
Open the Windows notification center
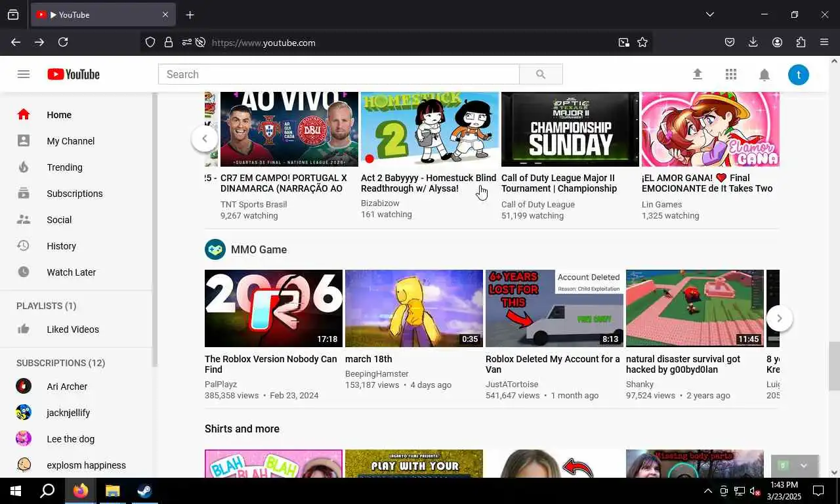[818, 491]
